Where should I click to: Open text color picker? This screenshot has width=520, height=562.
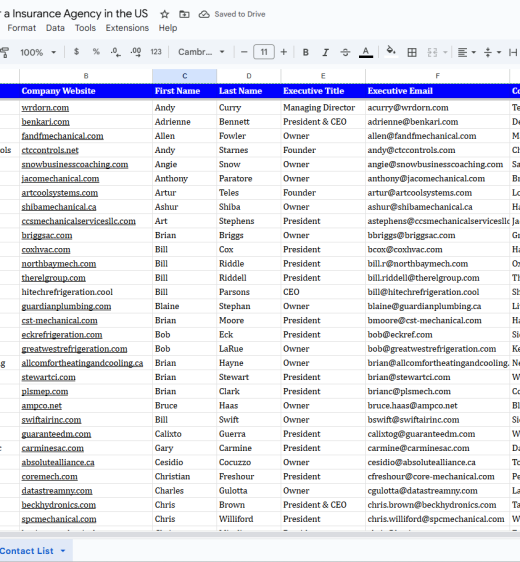click(x=366, y=52)
